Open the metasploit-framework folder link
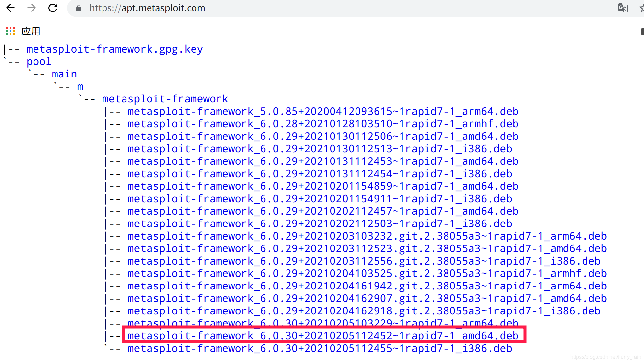644x363 pixels. [x=165, y=99]
